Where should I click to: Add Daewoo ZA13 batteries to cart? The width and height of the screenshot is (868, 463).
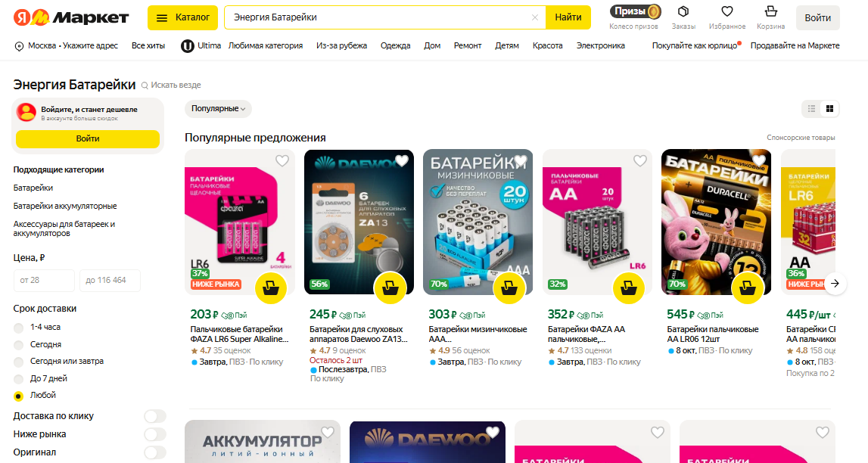[390, 288]
